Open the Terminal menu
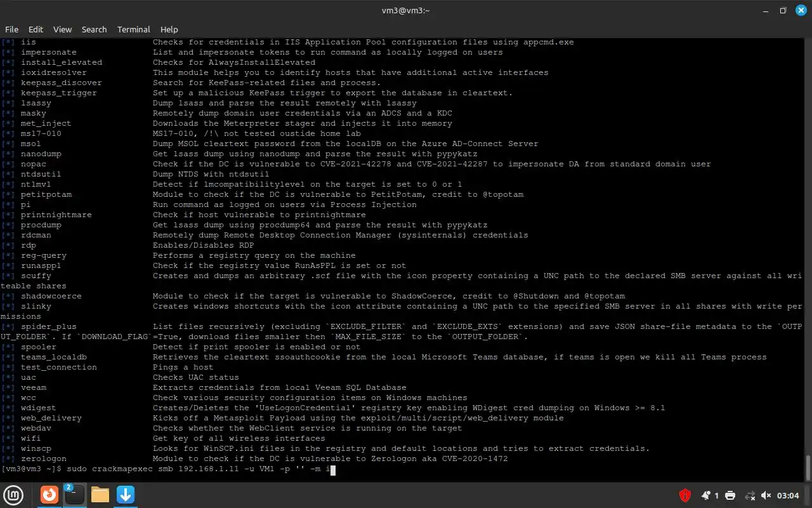 point(133,29)
